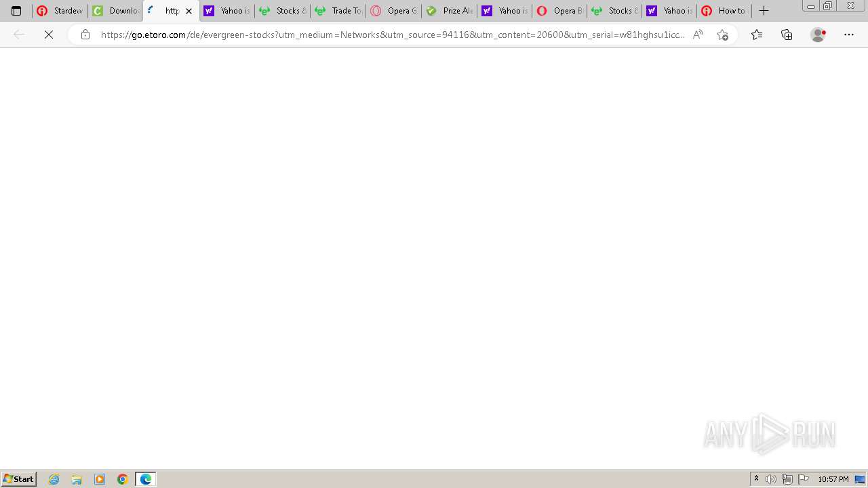Open Action Center flag icon
Viewport: 868px width, 488px height.
[x=804, y=479]
